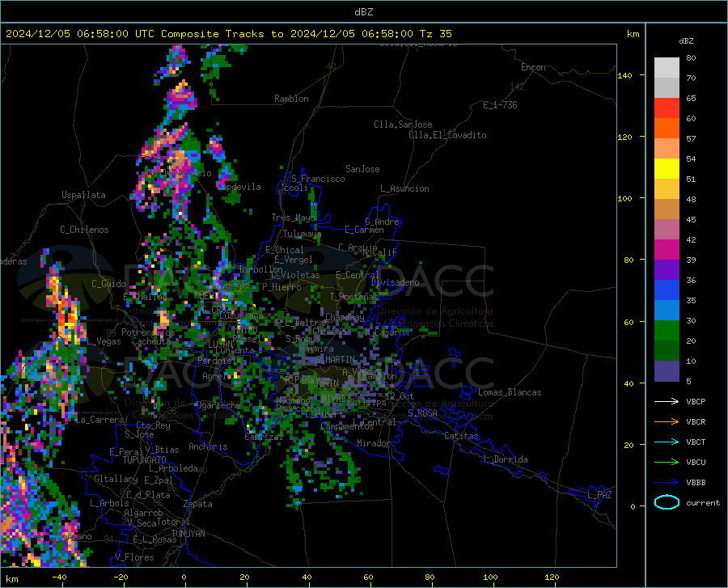728x588 pixels.
Task: Click the 'dBZ' legend title in sidebar
Action: (x=686, y=40)
